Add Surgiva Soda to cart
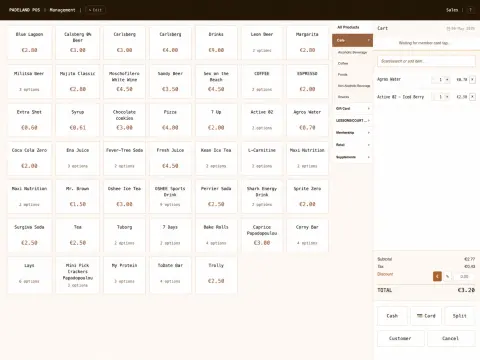Viewport: 480px width, 360px height. tap(30, 235)
